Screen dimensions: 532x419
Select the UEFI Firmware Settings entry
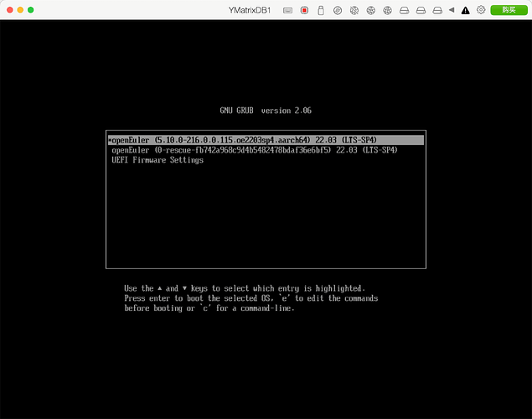tap(158, 160)
